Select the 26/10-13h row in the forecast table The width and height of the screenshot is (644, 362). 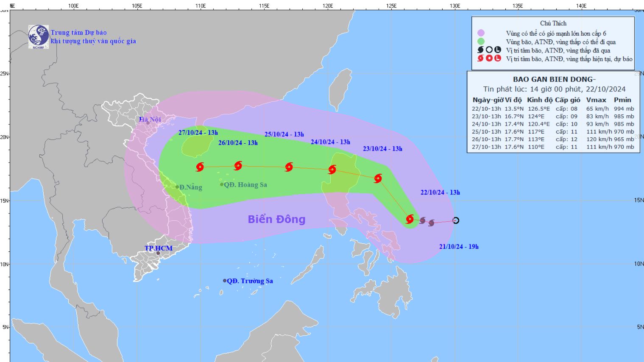[x=553, y=139]
